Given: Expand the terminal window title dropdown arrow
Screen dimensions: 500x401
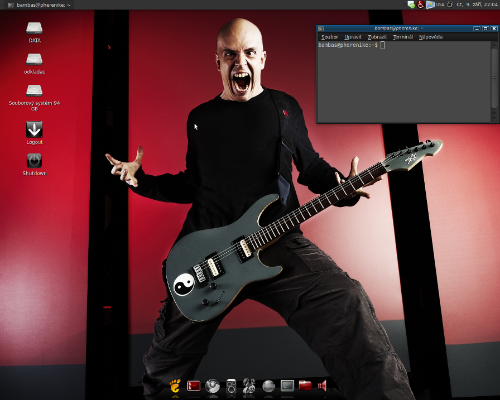Looking at the screenshot, I should point(422,29).
